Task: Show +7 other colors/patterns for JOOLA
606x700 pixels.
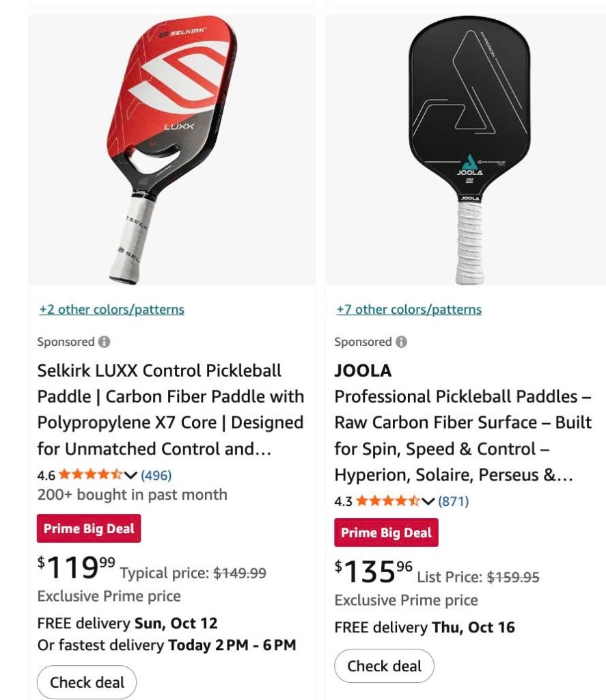Action: [x=409, y=310]
